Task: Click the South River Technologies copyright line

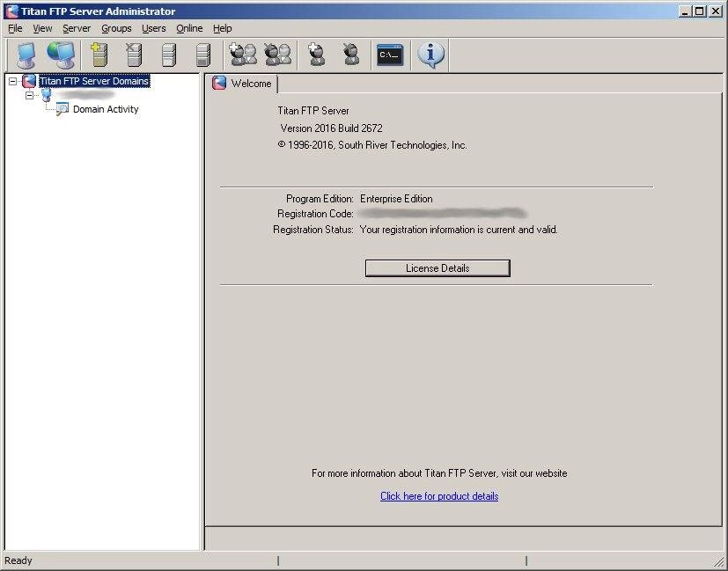Action: tap(372, 145)
